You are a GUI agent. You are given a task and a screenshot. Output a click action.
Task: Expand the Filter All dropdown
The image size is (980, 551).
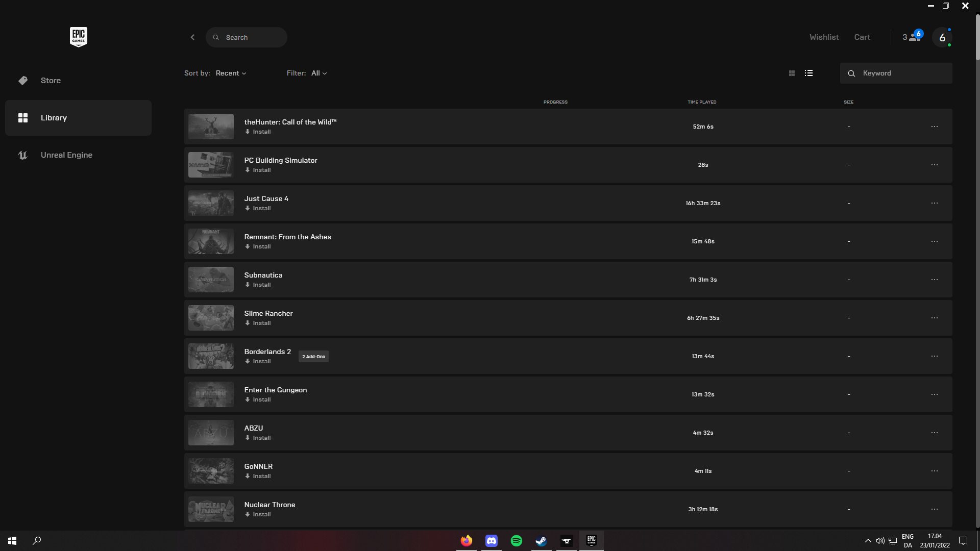coord(319,73)
